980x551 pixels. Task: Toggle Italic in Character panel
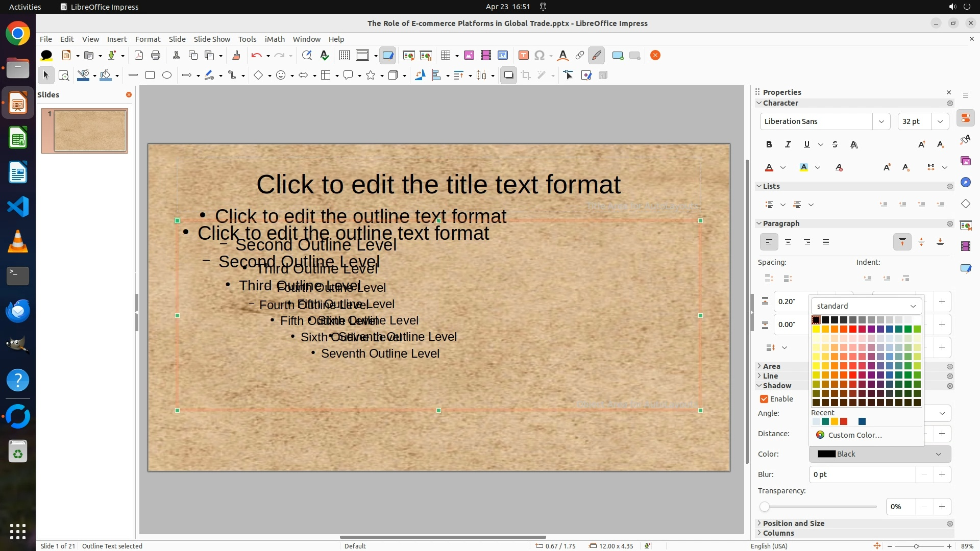(788, 144)
